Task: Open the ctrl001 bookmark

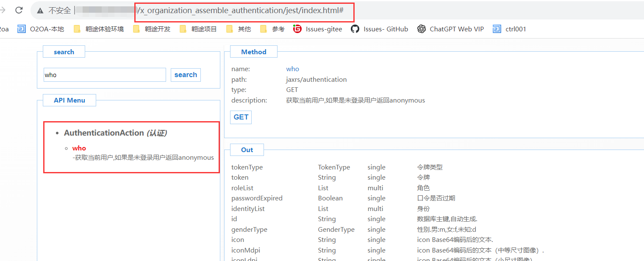Action: 510,29
